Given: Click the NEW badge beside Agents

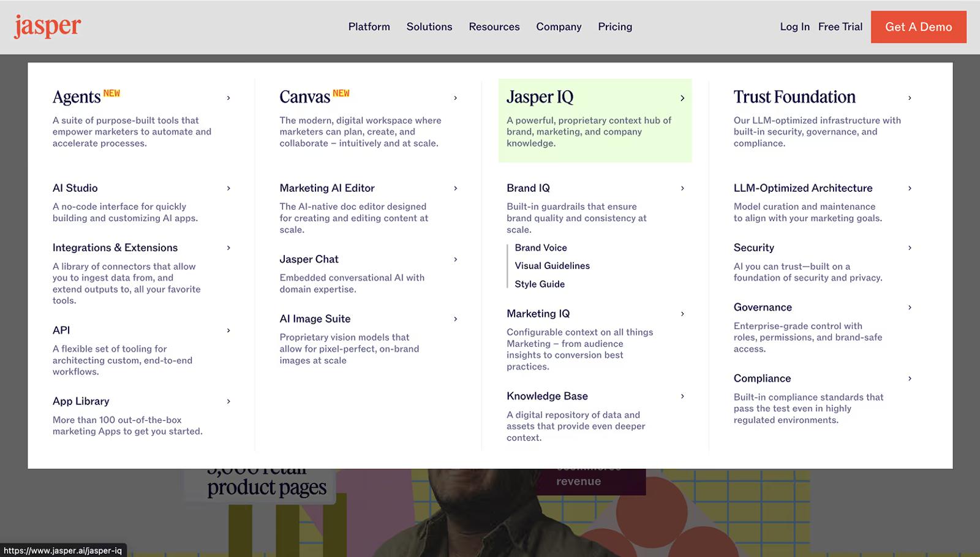Looking at the screenshot, I should 111,93.
